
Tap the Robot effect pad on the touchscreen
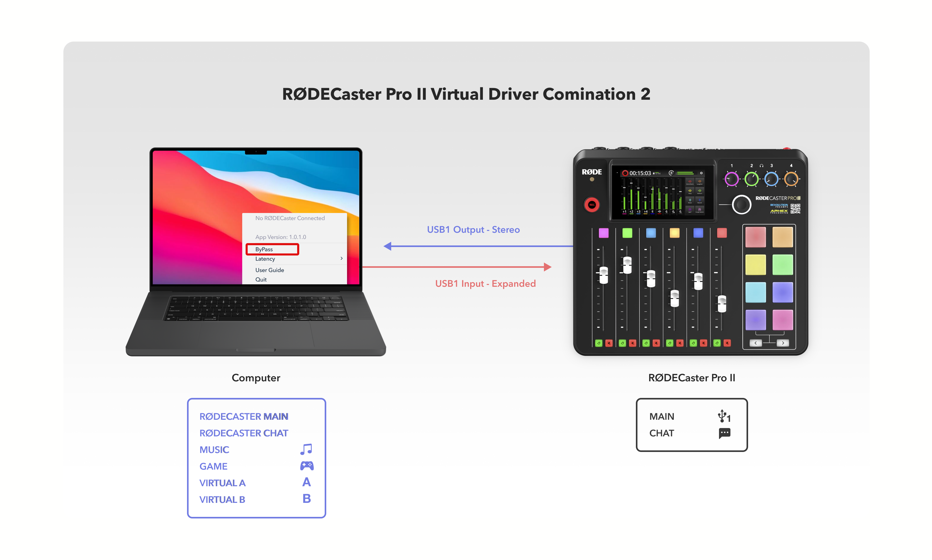[690, 200]
